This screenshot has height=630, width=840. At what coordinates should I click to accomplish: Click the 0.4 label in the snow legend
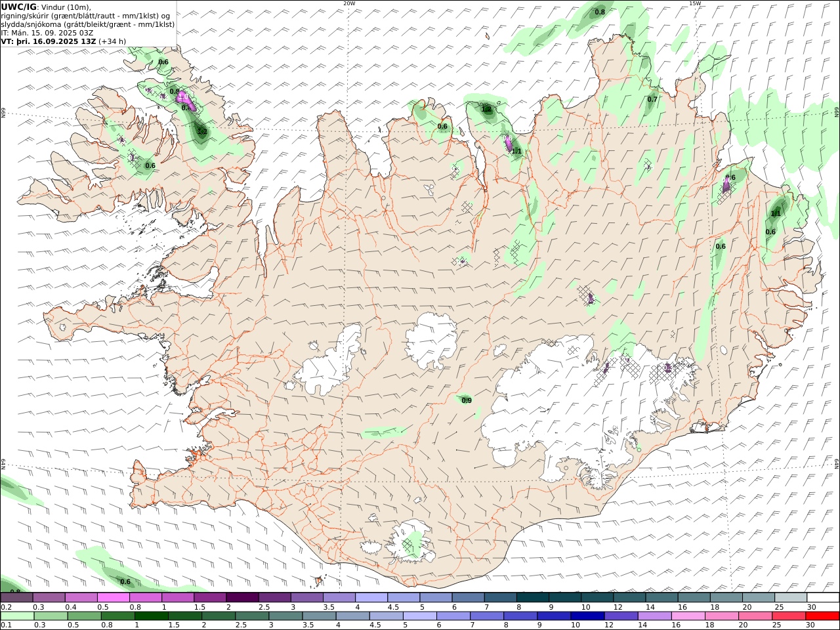70,607
